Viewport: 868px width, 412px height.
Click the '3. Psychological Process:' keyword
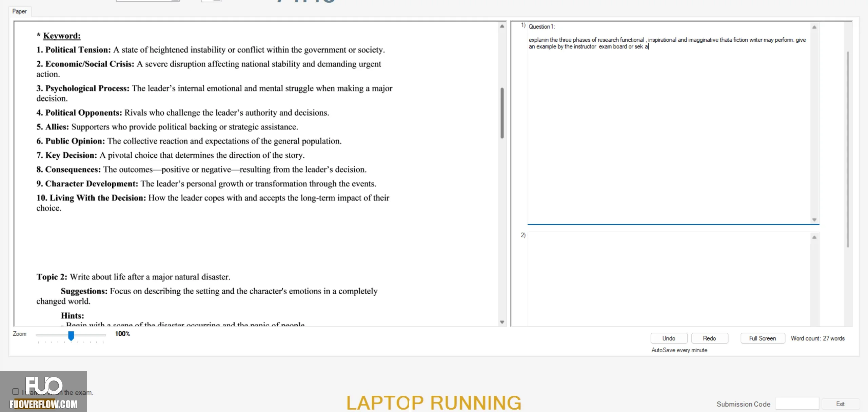(83, 88)
